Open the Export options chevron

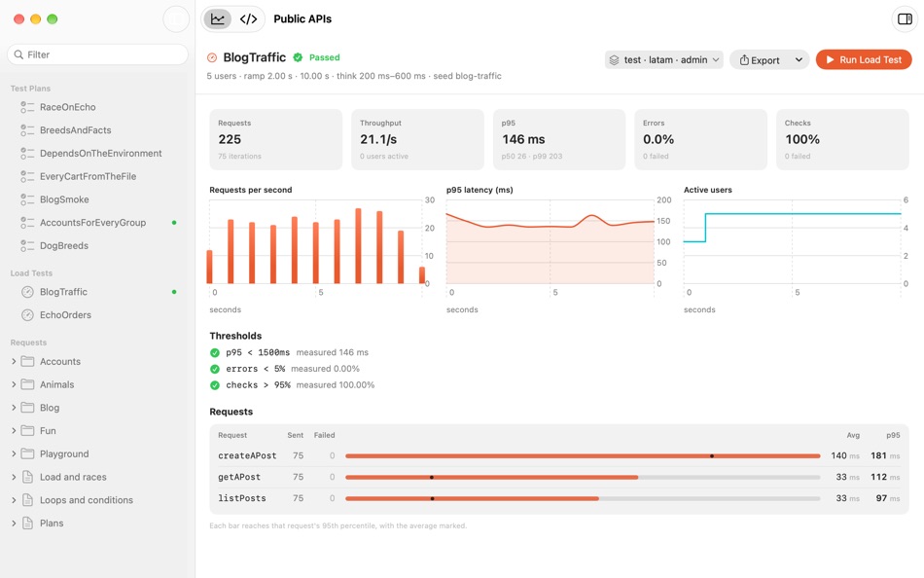point(800,59)
